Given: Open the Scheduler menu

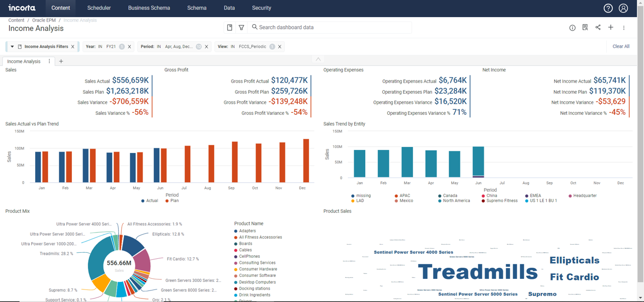Looking at the screenshot, I should point(99,8).
